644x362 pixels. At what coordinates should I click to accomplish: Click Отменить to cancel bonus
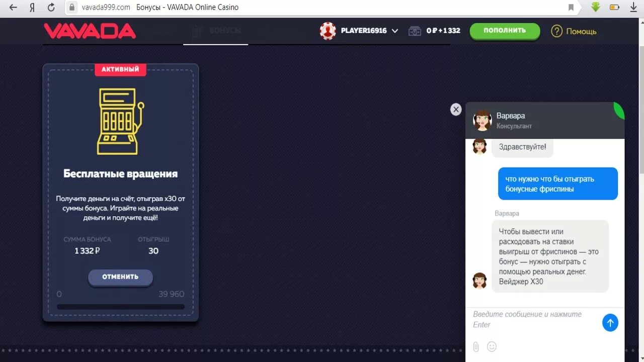pos(120,277)
